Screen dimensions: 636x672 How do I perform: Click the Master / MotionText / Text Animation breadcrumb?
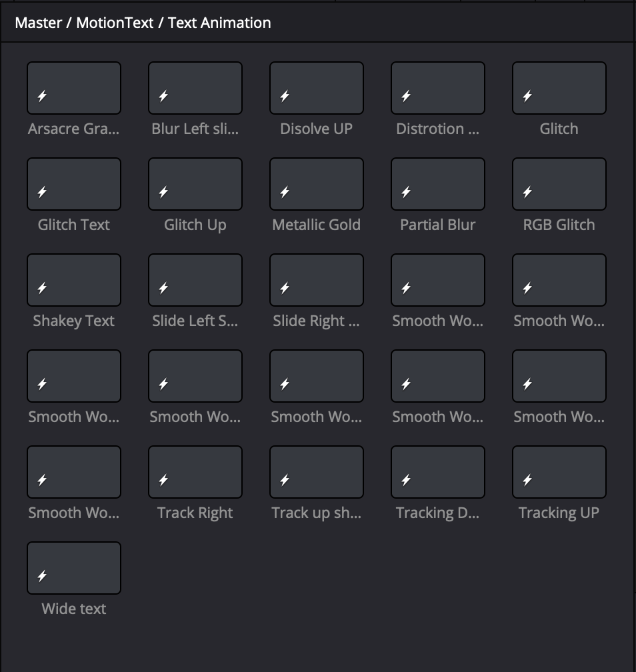tap(143, 23)
